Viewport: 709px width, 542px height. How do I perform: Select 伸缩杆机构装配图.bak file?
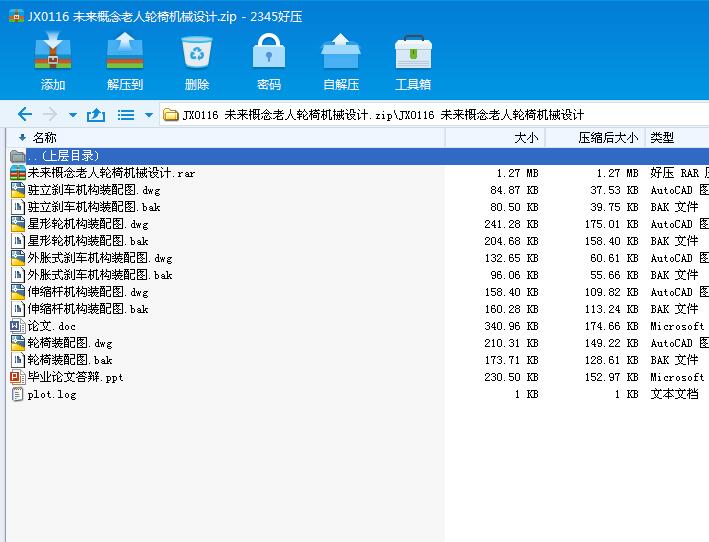(x=88, y=309)
